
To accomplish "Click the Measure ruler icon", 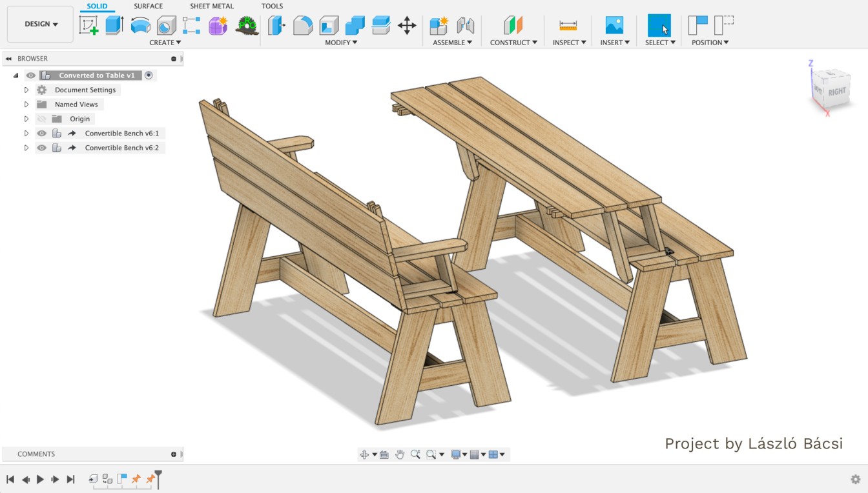I will click(568, 26).
